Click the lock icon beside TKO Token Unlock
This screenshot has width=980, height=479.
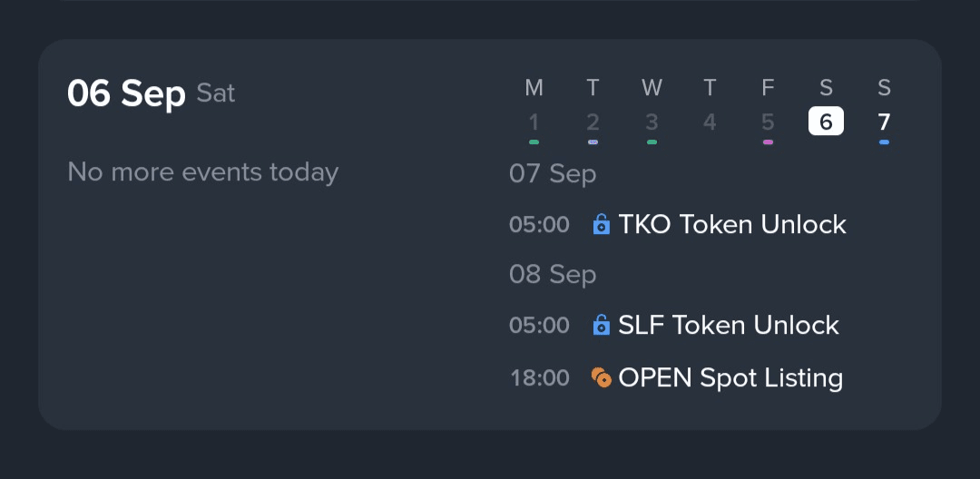(x=601, y=224)
